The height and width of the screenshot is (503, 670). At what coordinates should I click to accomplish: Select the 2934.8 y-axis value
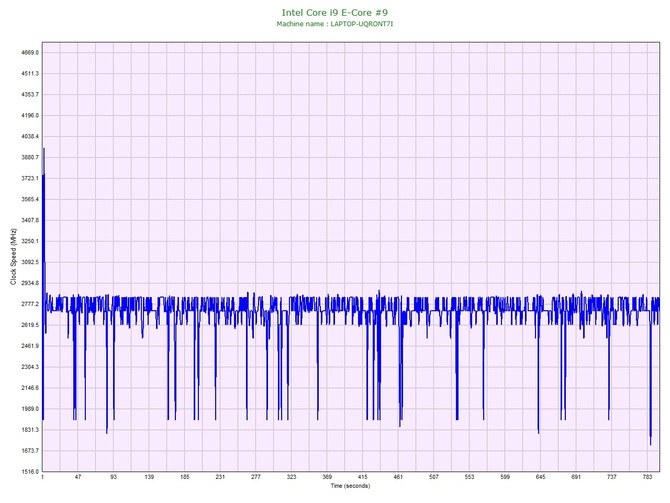coord(30,283)
